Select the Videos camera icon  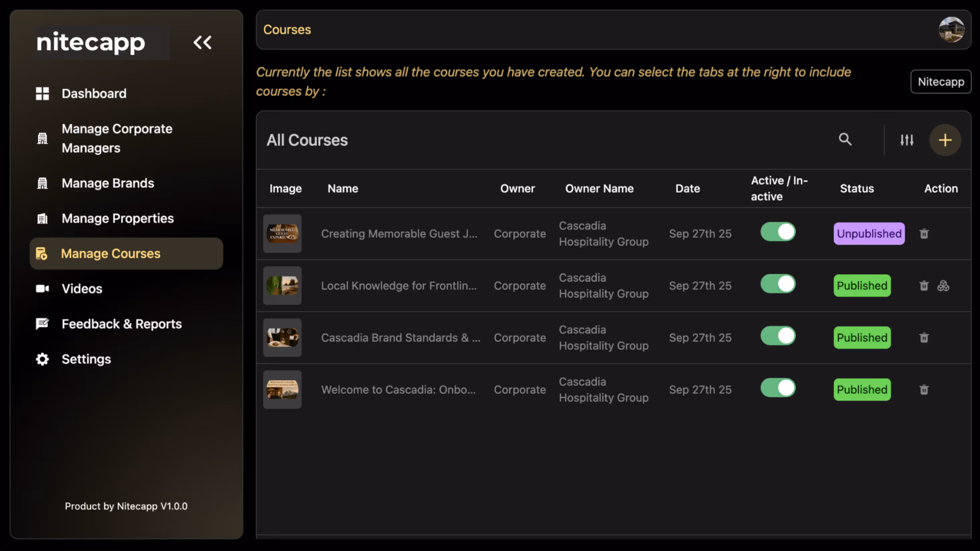click(42, 288)
